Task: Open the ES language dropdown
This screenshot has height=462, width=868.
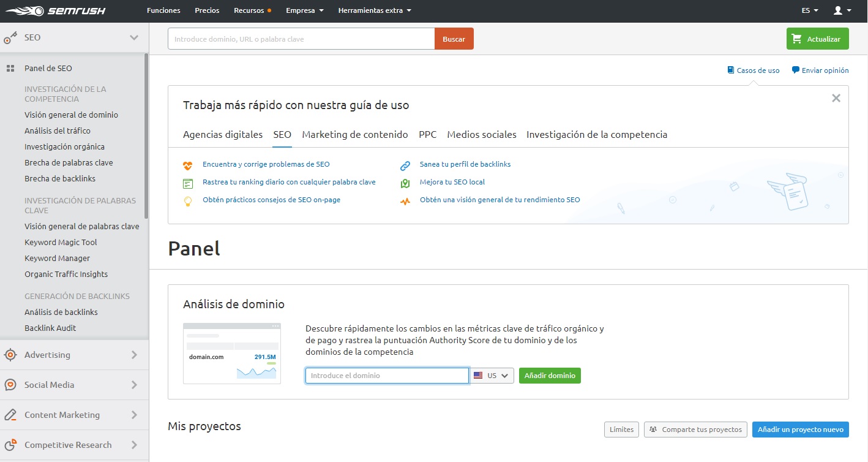Action: pos(810,10)
